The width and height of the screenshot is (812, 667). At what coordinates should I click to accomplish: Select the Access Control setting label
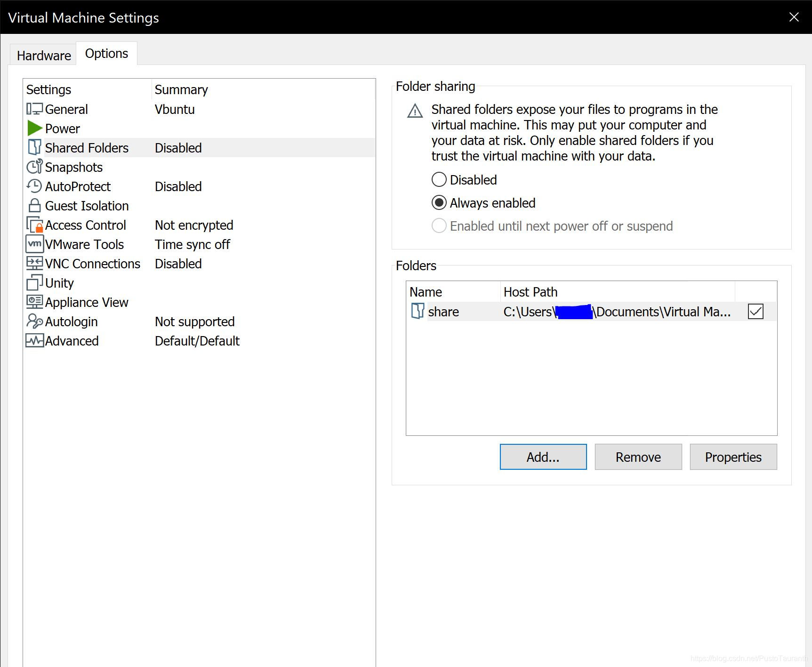[x=85, y=225]
